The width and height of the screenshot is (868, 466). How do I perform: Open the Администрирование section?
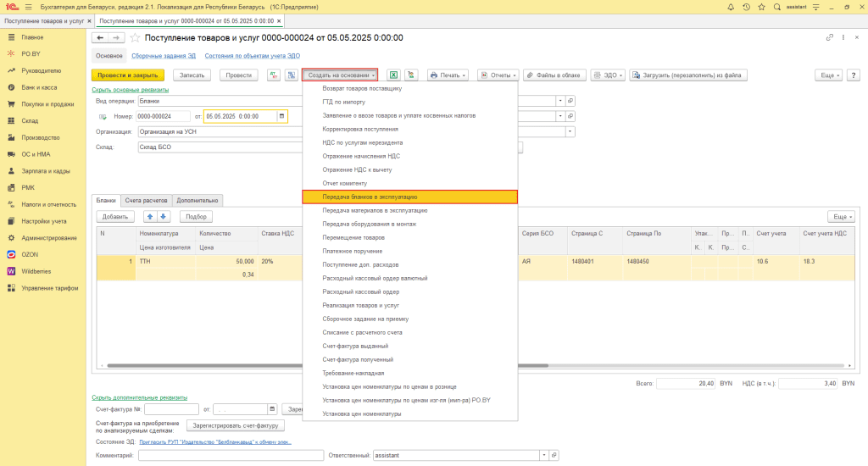pyautogui.click(x=48, y=238)
